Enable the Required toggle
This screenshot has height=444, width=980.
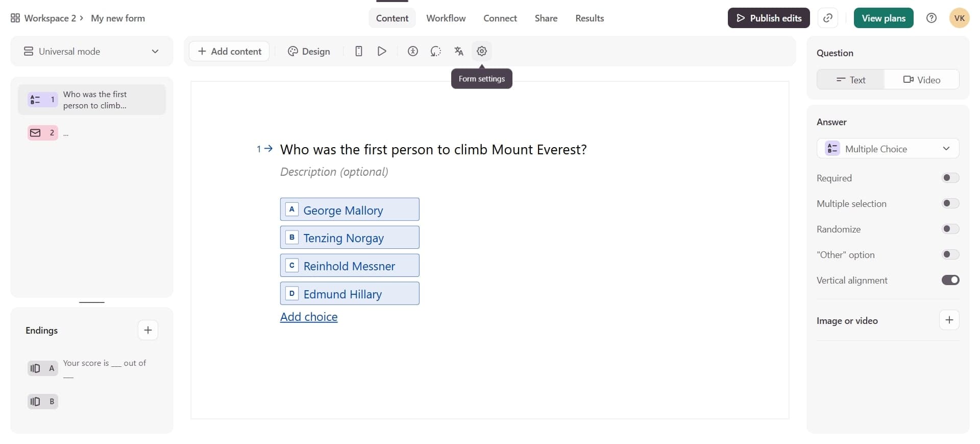click(x=950, y=178)
